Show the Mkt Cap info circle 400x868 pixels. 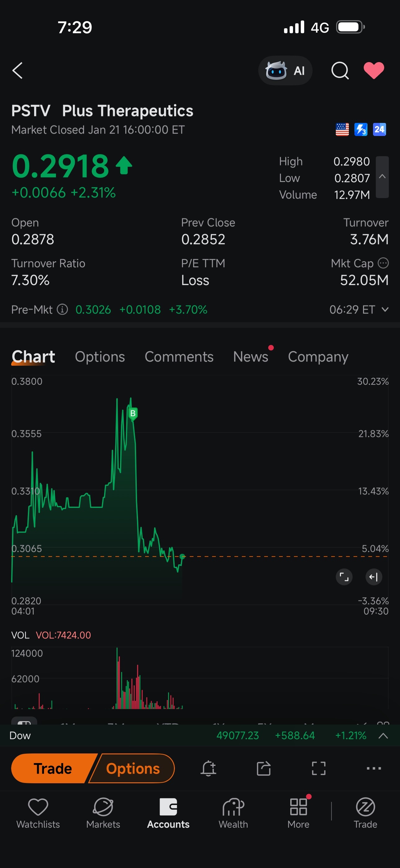[383, 263]
